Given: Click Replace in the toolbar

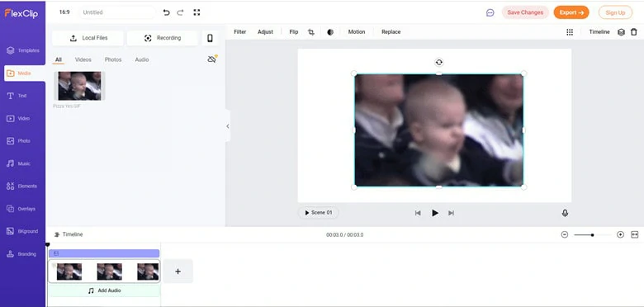Looking at the screenshot, I should (x=391, y=32).
